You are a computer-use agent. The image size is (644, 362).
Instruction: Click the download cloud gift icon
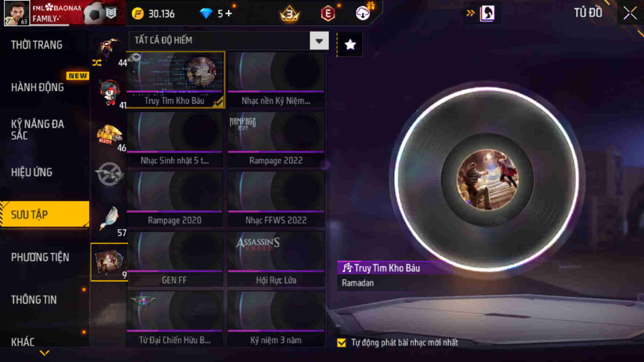click(363, 13)
